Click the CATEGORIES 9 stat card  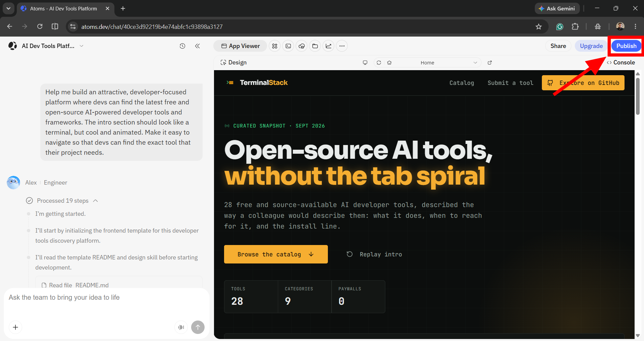point(305,297)
